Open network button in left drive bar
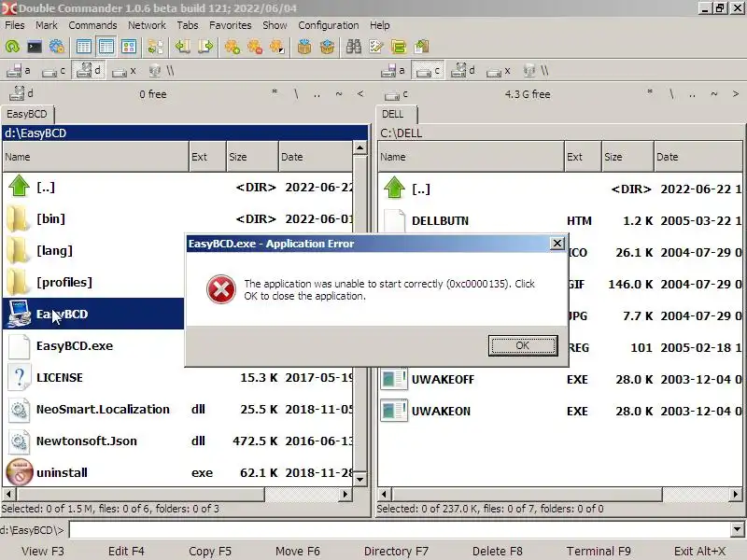747x560 pixels. (x=161, y=71)
